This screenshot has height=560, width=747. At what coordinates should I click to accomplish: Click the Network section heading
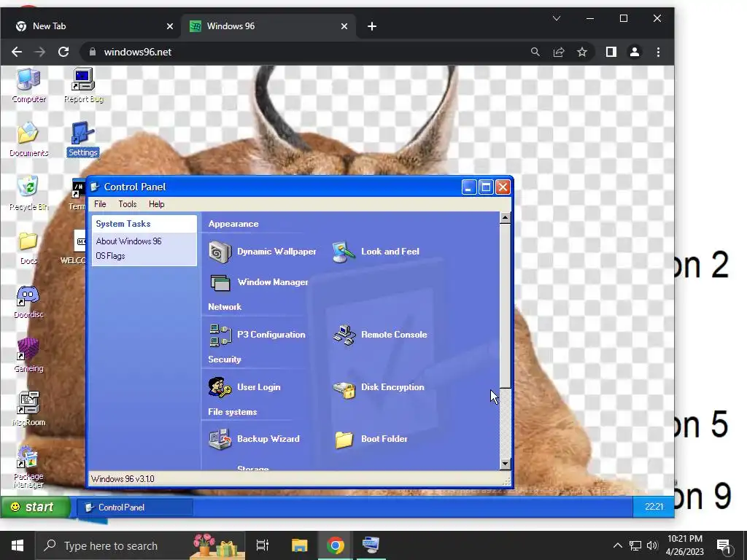pos(225,307)
